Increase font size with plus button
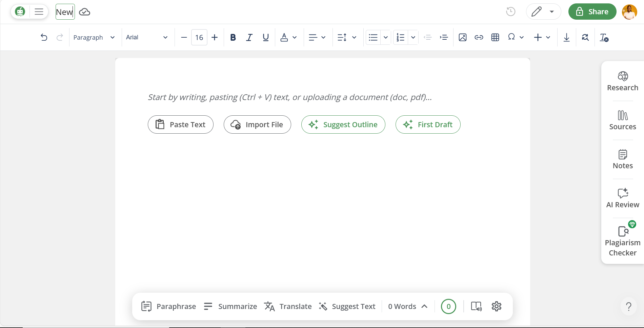This screenshot has height=328, width=644. (215, 37)
